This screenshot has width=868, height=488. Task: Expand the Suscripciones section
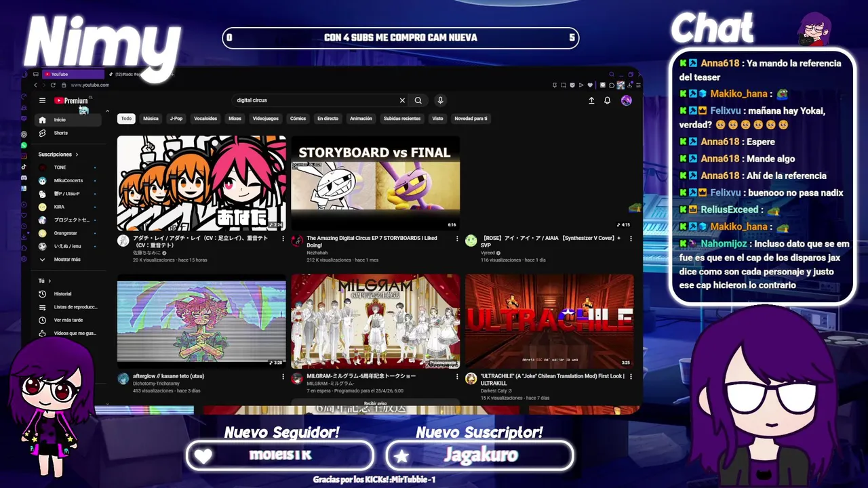pyautogui.click(x=58, y=155)
